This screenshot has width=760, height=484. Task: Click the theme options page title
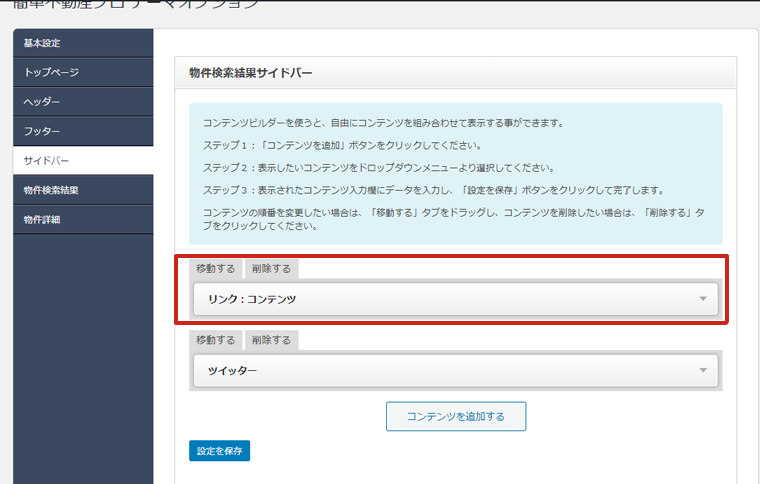pyautogui.click(x=134, y=5)
